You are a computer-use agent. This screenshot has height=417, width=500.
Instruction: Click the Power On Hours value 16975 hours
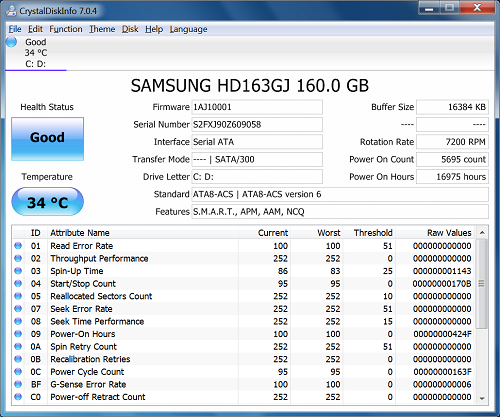coord(452,177)
